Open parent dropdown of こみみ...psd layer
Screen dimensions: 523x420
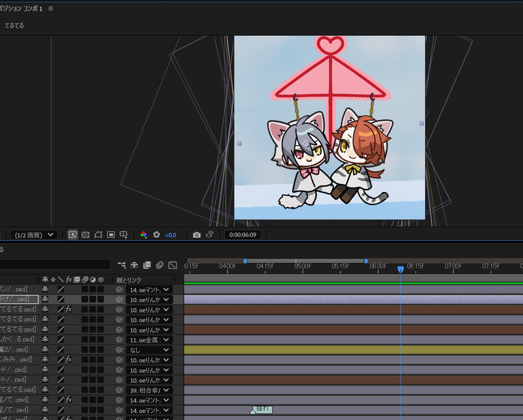click(x=149, y=360)
